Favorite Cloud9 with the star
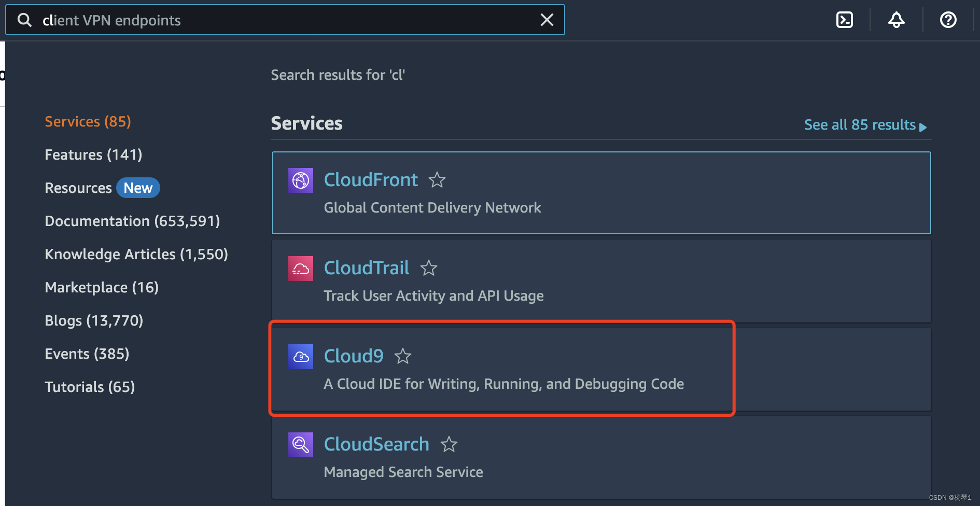Image resolution: width=980 pixels, height=506 pixels. click(x=403, y=356)
